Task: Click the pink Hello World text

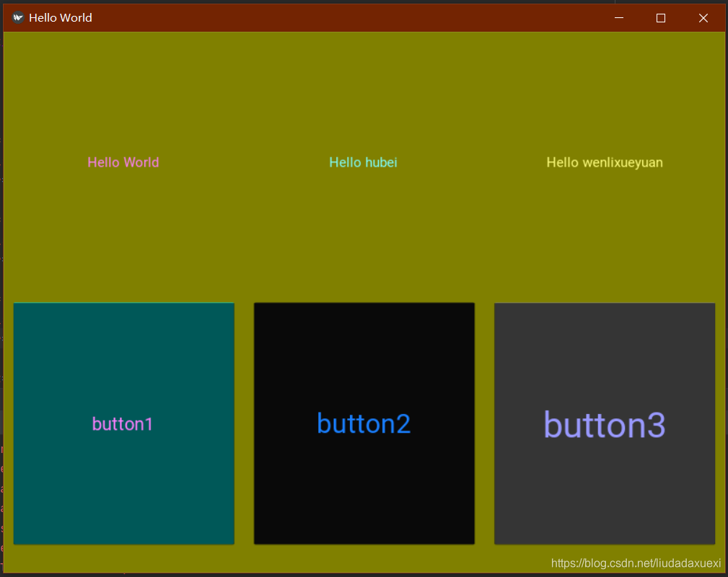Action: 123,162
